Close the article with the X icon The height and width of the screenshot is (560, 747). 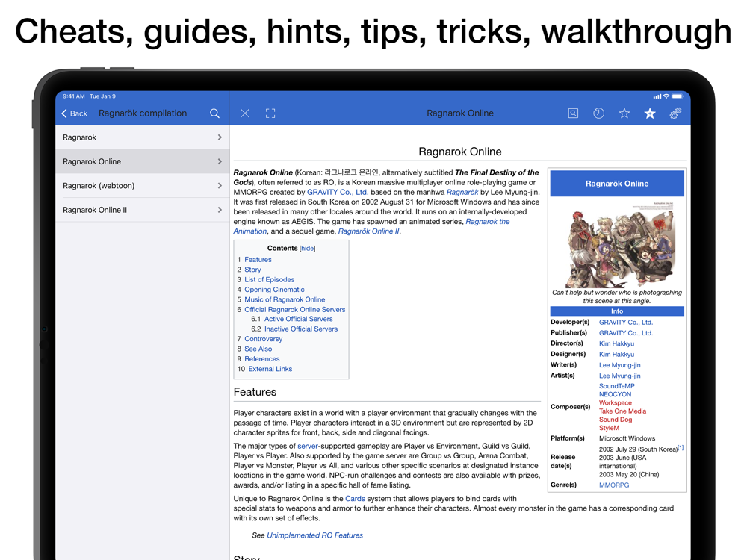pyautogui.click(x=245, y=113)
